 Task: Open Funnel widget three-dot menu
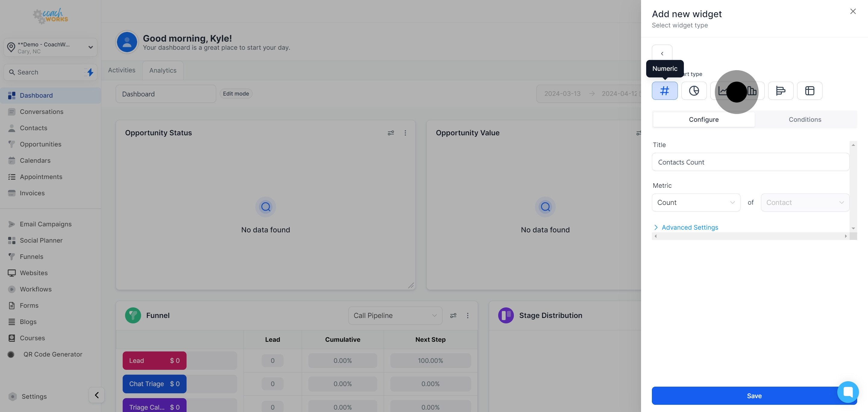coord(467,316)
